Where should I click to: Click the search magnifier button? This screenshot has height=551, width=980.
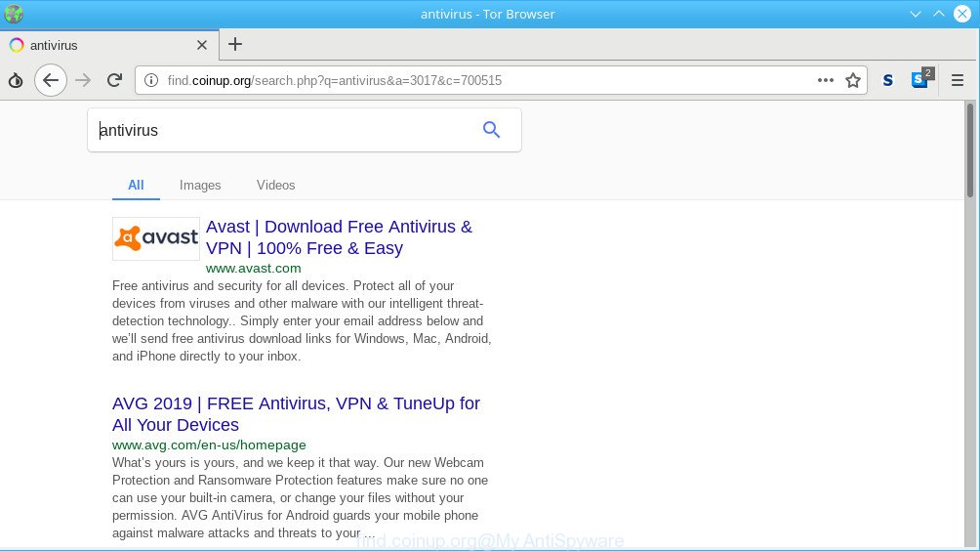coord(491,130)
